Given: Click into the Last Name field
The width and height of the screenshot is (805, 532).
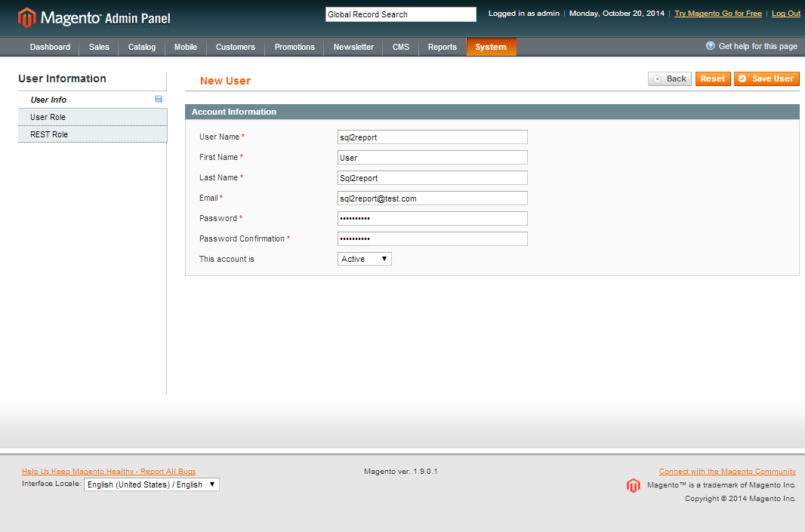Looking at the screenshot, I should [x=432, y=178].
